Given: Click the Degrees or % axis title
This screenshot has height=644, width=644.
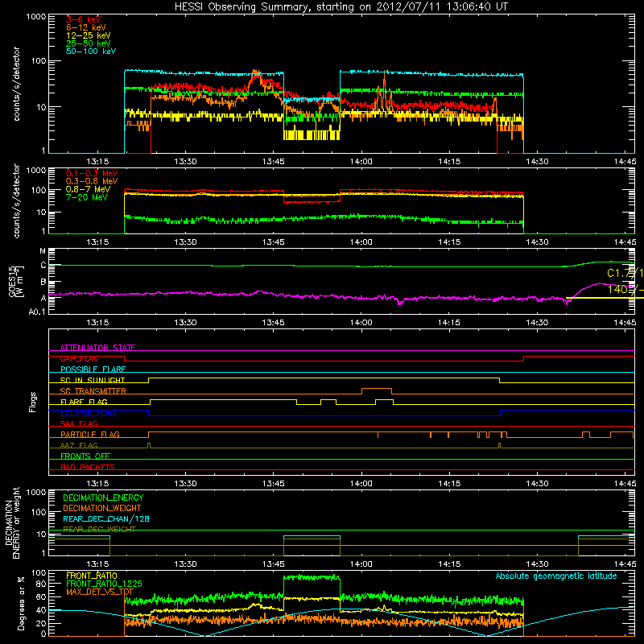Looking at the screenshot, I should click(x=21, y=603).
